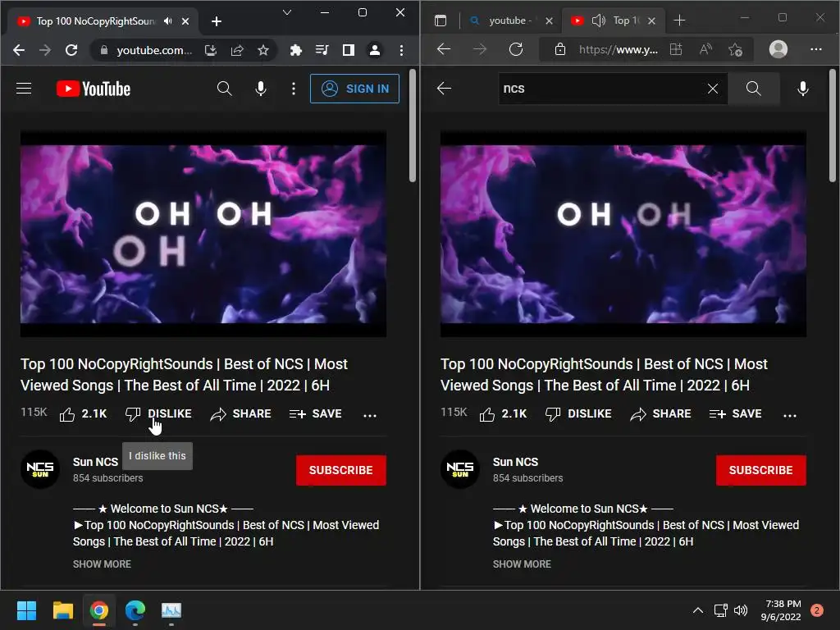Click the Edge address bar URL
The width and height of the screenshot is (840, 630).
619,50
